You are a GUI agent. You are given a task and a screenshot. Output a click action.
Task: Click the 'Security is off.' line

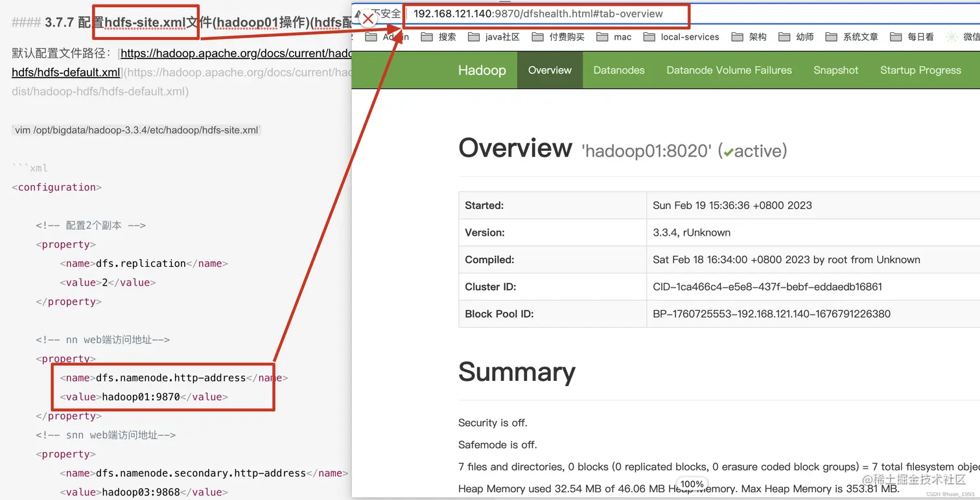[x=493, y=423]
